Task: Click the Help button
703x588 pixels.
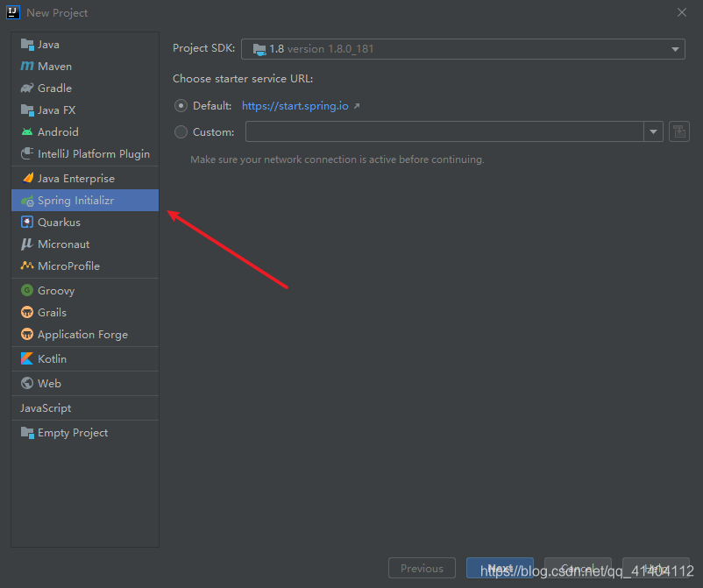Action: (x=656, y=568)
